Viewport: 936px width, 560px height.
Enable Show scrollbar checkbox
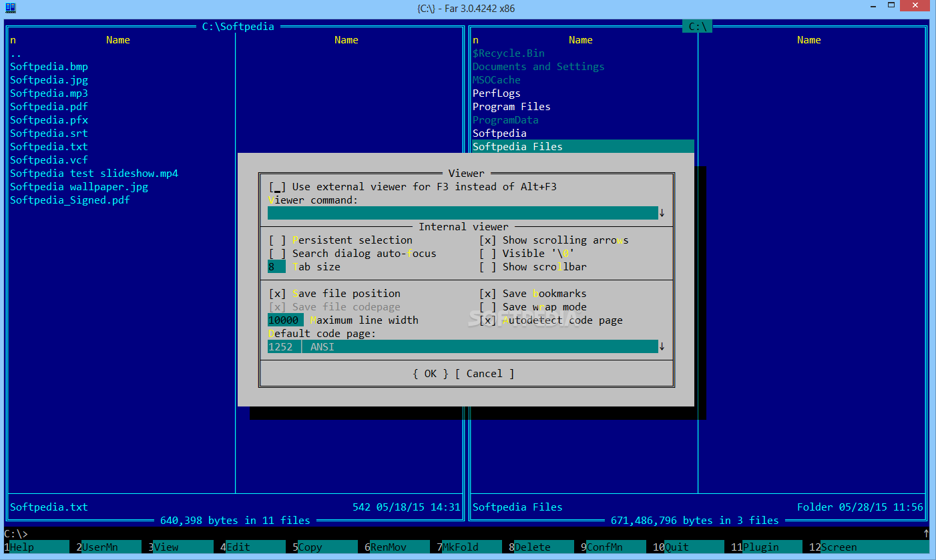point(487,267)
